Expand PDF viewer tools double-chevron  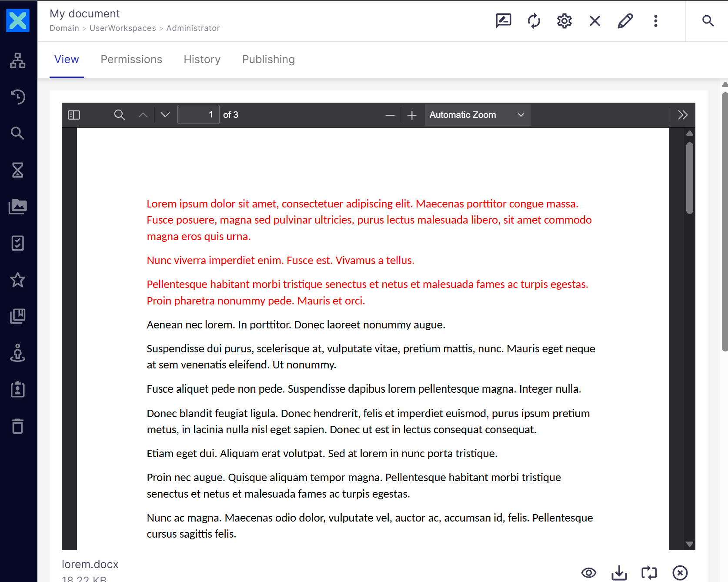point(682,115)
